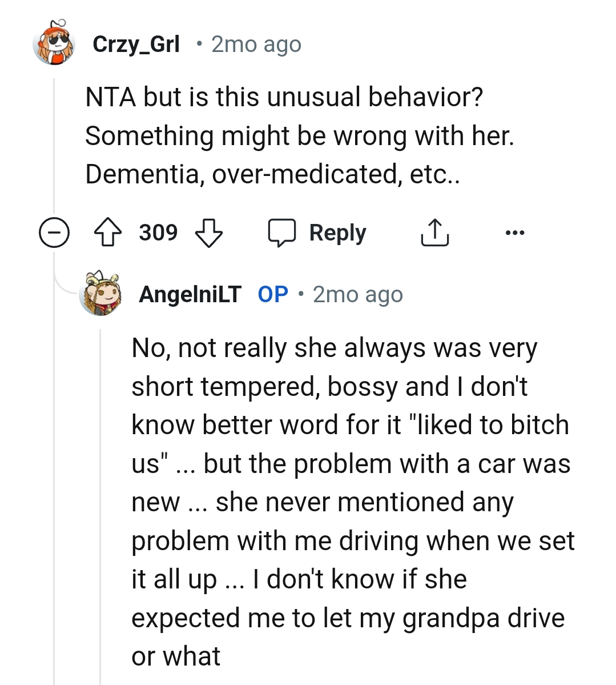Tap the "Dementia, over-medicated, etc.." line
This screenshot has width=616, height=685.
click(272, 174)
